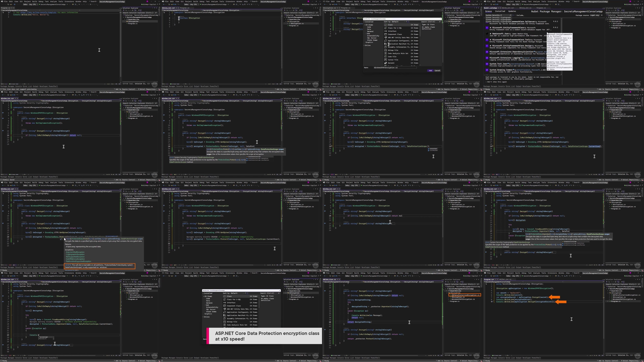Open GitHub Copilot in the NuGet Package Manager window

coord(632,4)
